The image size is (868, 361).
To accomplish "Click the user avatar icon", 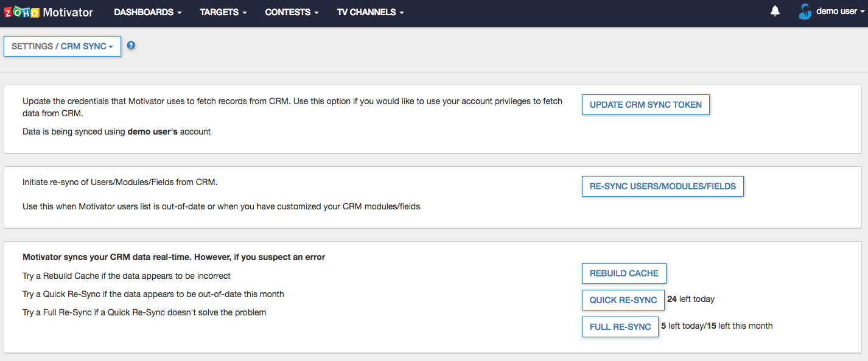I will pos(805,12).
